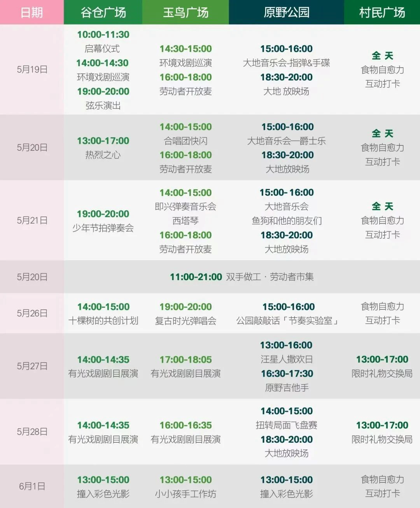
Task: Select the 谷仓广场 column header
Action: (x=103, y=12)
